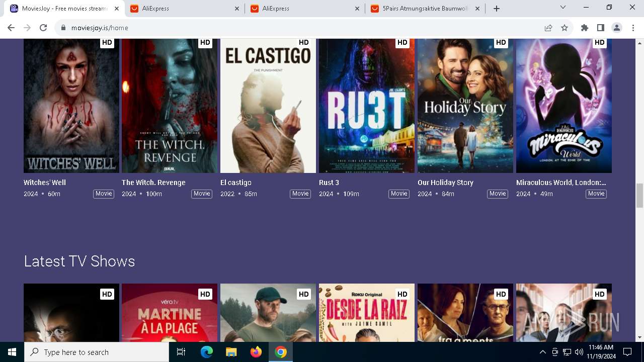Open taskbar clock showing 11:46 AM
The width and height of the screenshot is (644, 362).
click(600, 352)
